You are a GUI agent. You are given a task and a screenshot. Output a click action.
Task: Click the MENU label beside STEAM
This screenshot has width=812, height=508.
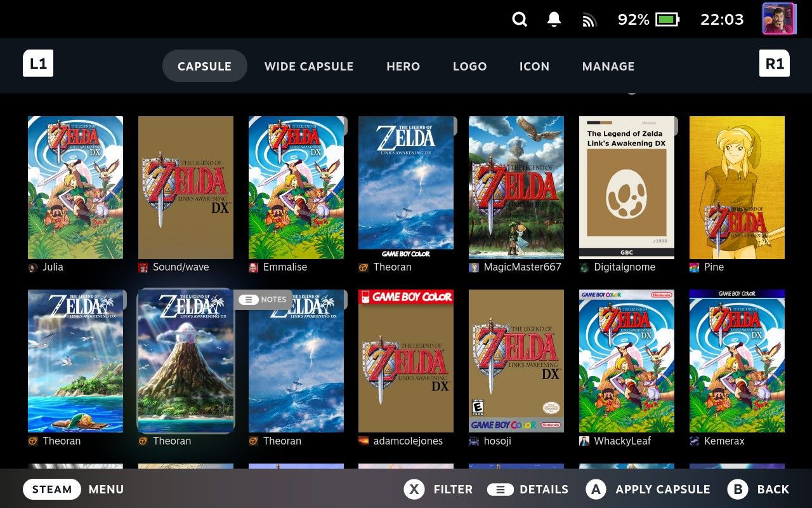click(x=106, y=490)
